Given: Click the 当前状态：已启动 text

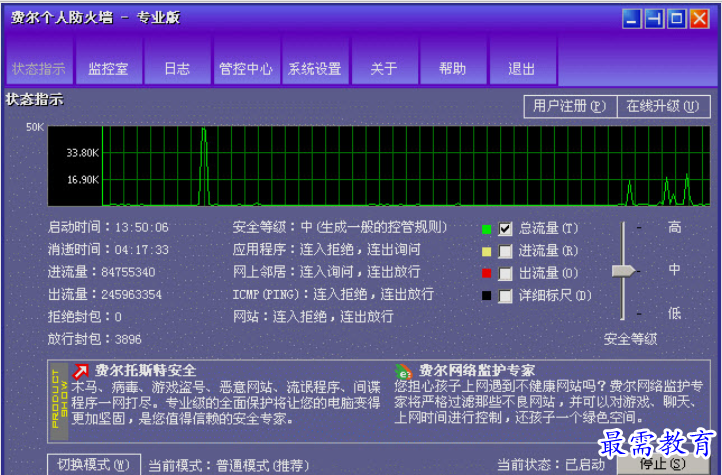Looking at the screenshot, I should [551, 464].
